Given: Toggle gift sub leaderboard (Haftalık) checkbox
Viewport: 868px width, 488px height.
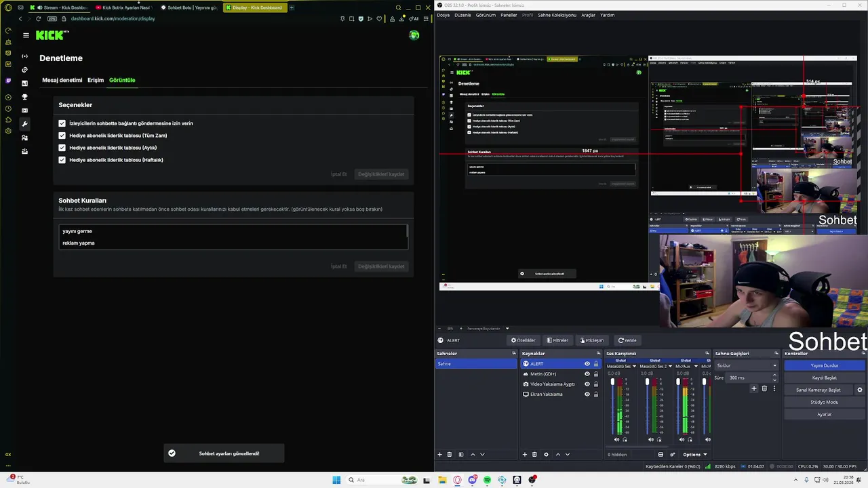Looking at the screenshot, I should tap(62, 160).
